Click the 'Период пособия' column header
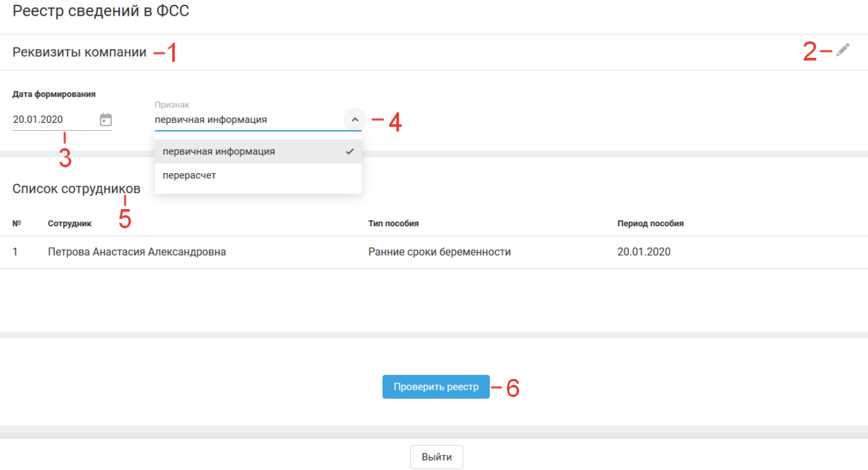This screenshot has height=470, width=868. click(650, 224)
